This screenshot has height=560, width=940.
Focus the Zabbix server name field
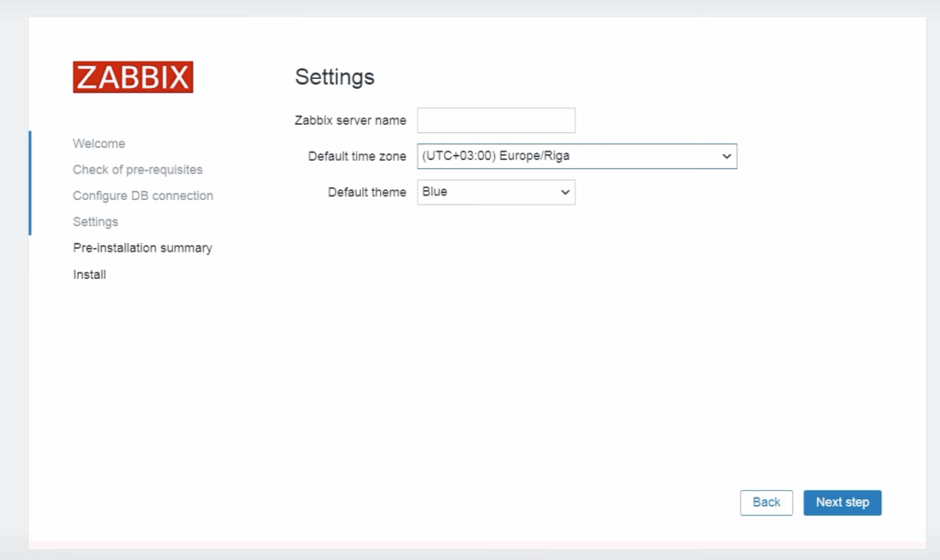coord(497,120)
